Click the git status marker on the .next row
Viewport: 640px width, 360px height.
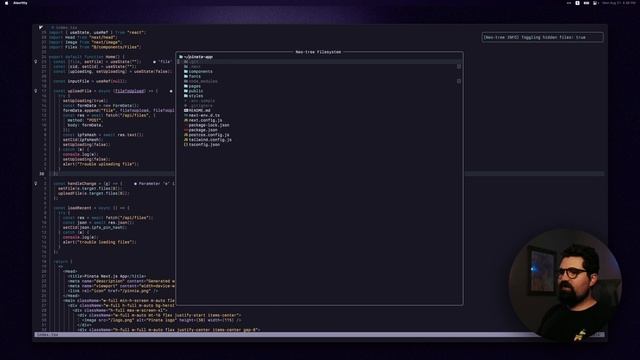tap(459, 67)
